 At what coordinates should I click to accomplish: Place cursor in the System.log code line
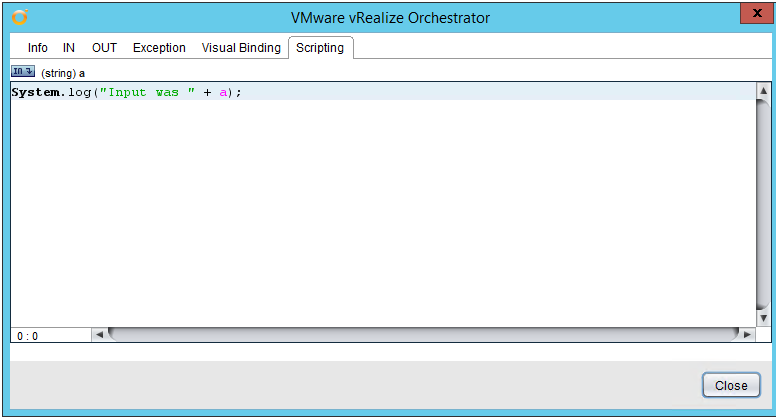click(x=383, y=92)
